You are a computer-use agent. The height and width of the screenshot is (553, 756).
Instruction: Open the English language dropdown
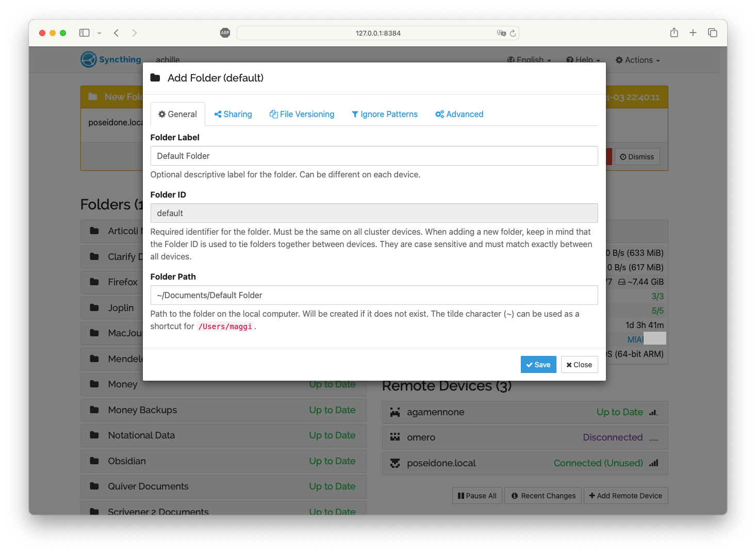pos(529,60)
